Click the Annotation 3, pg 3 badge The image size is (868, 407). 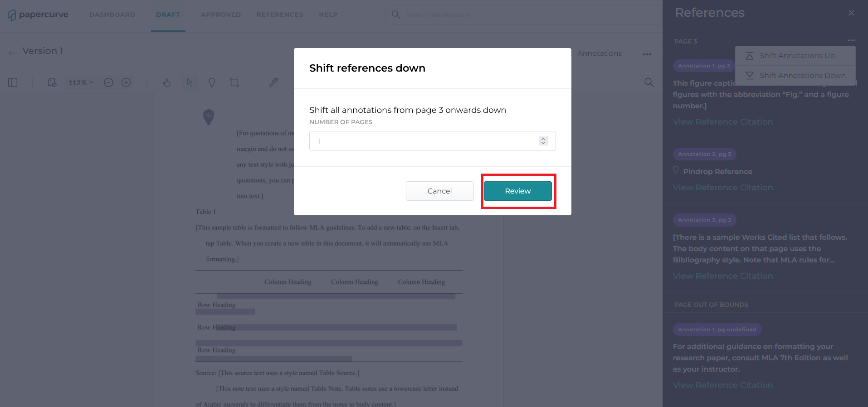[x=704, y=220]
